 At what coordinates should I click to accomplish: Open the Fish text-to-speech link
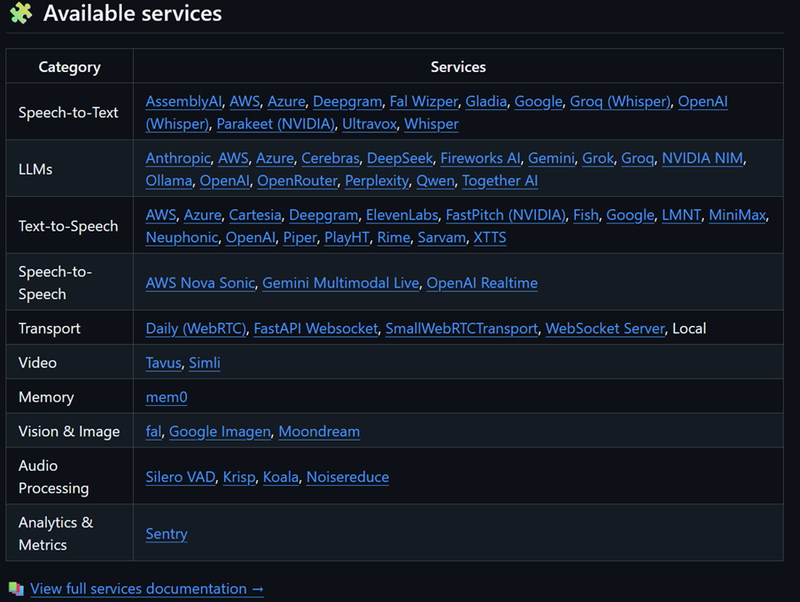click(x=586, y=215)
